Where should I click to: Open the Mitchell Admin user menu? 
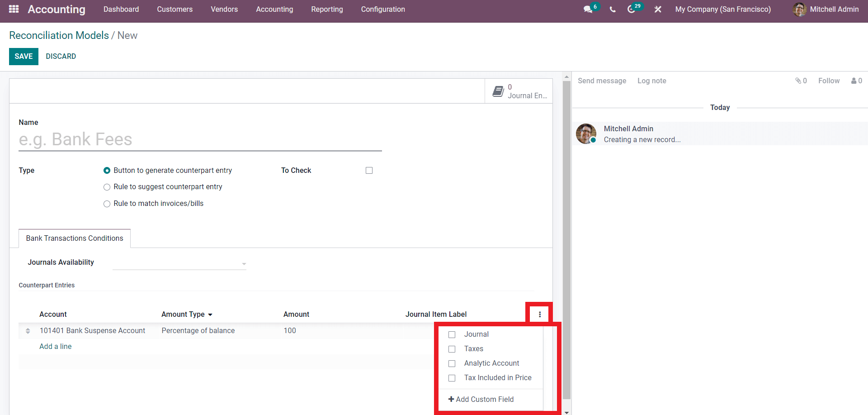(826, 10)
